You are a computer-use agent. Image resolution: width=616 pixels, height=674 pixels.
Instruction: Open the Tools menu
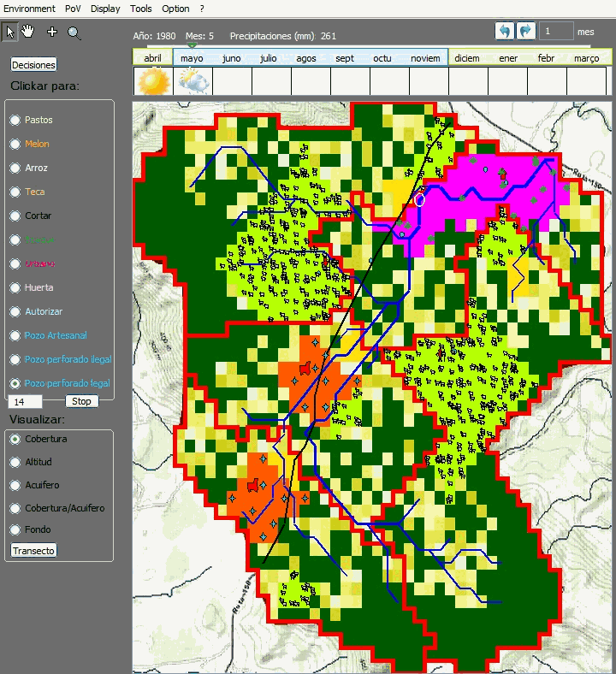(141, 9)
